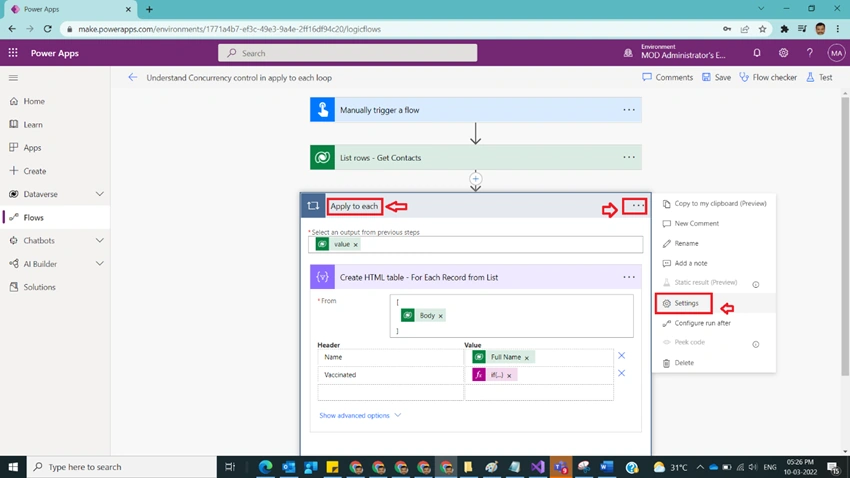Image resolution: width=850 pixels, height=478 pixels.
Task: Click info icon next to Static result
Action: click(x=756, y=285)
